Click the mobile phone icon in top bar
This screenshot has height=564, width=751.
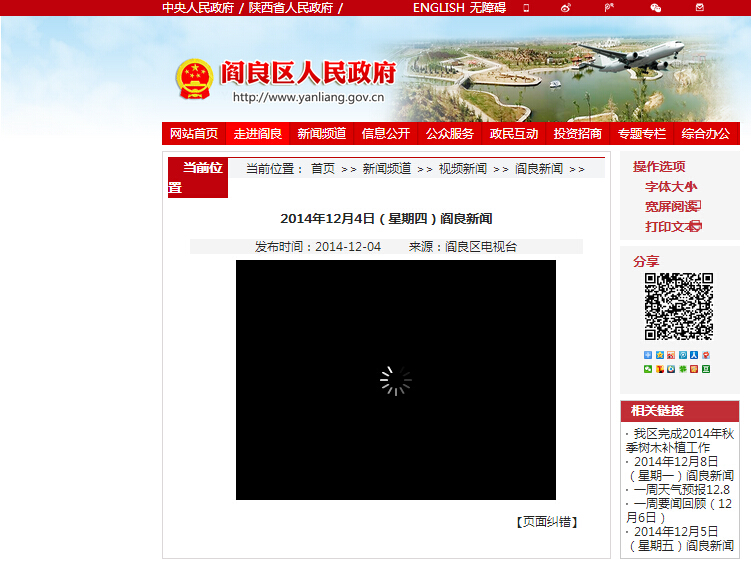[526, 8]
